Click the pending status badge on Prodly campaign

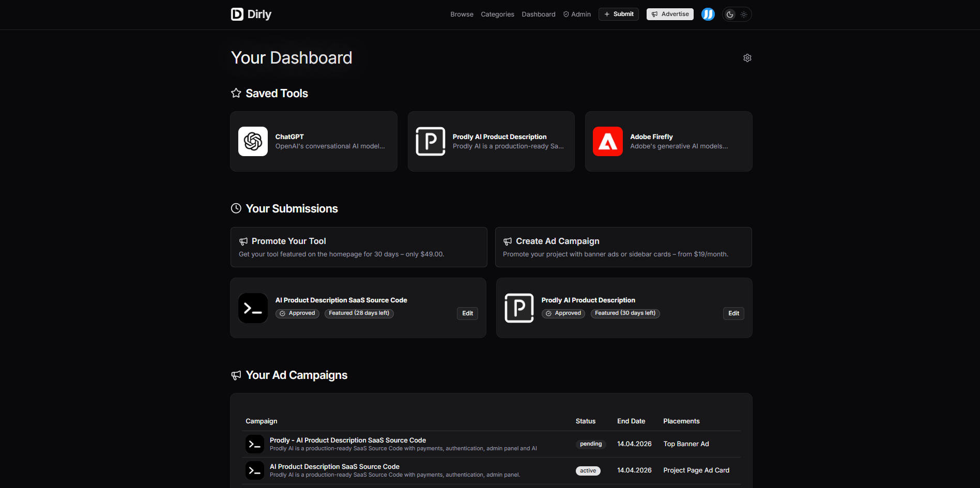click(x=590, y=444)
